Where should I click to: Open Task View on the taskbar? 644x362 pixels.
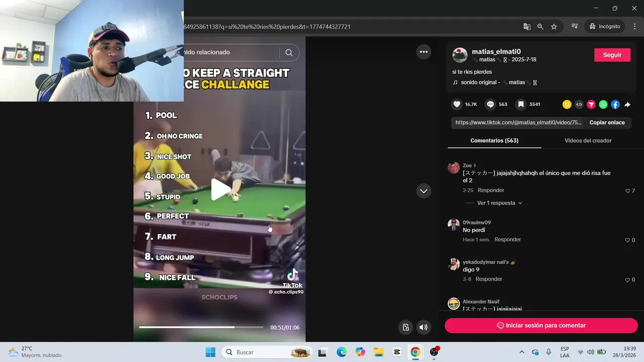tap(323, 352)
